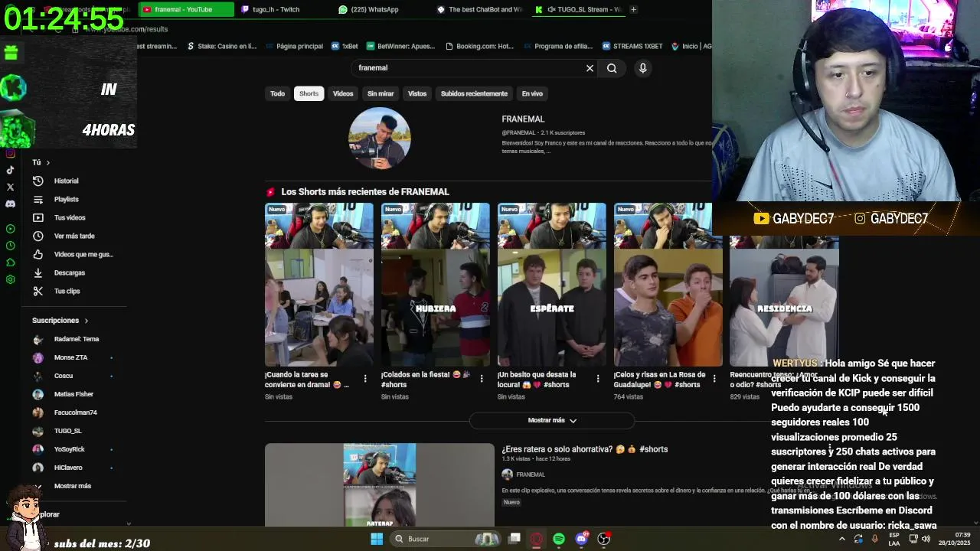Viewport: 980px width, 551px height.
Task: Open the FRANEMAL channel name link
Action: (x=523, y=119)
